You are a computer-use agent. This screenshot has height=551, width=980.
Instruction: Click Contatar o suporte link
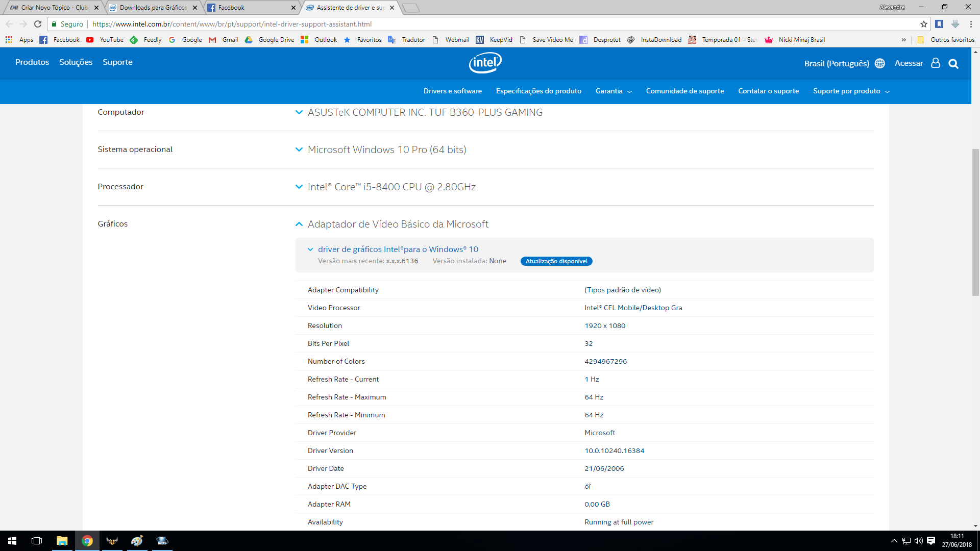pyautogui.click(x=768, y=91)
